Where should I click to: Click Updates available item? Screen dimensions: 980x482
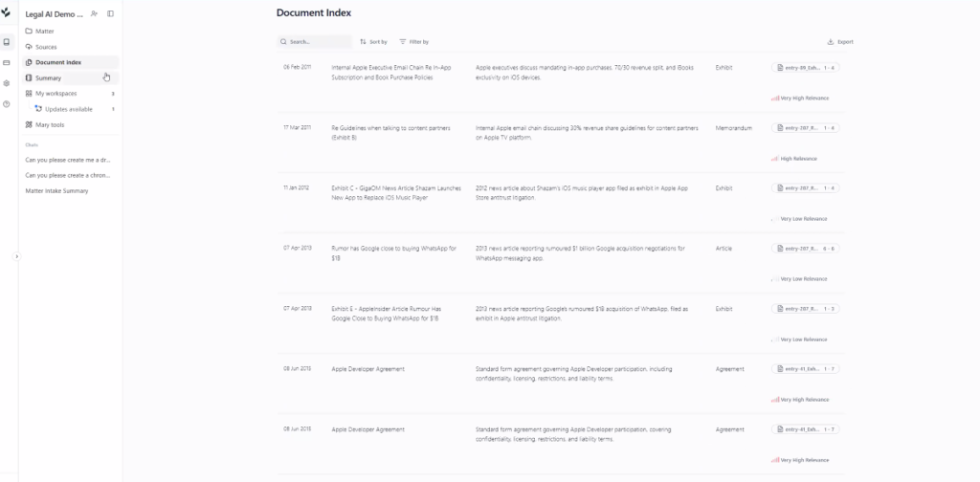[x=75, y=109]
